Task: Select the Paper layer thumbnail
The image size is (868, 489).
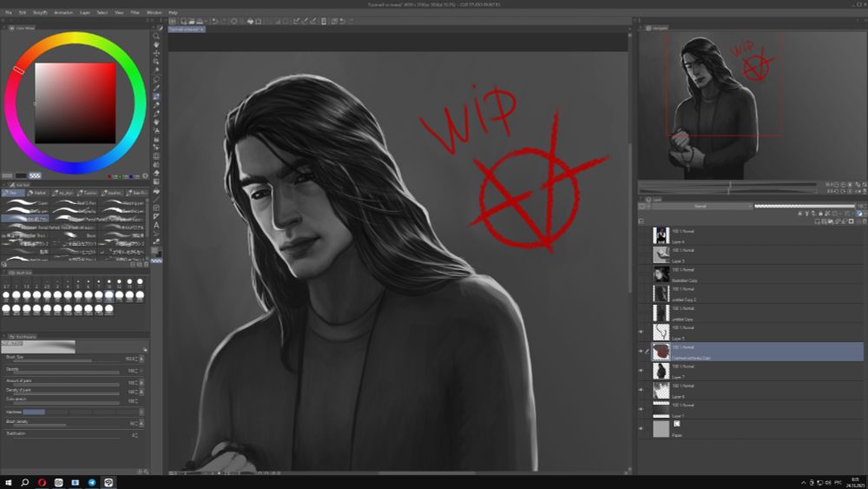Action: (661, 429)
